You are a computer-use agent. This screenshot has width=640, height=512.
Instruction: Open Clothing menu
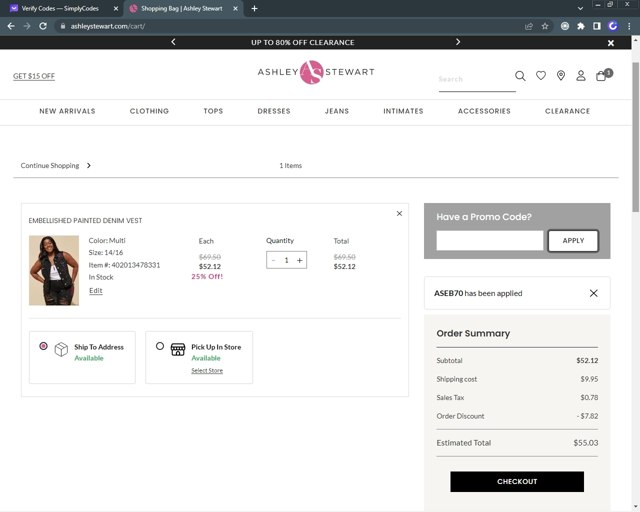pos(149,111)
